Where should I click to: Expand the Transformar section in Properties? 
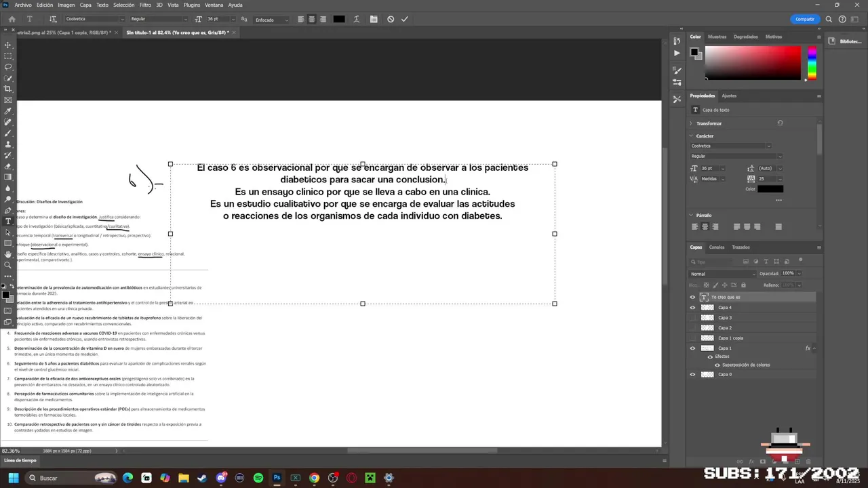690,123
